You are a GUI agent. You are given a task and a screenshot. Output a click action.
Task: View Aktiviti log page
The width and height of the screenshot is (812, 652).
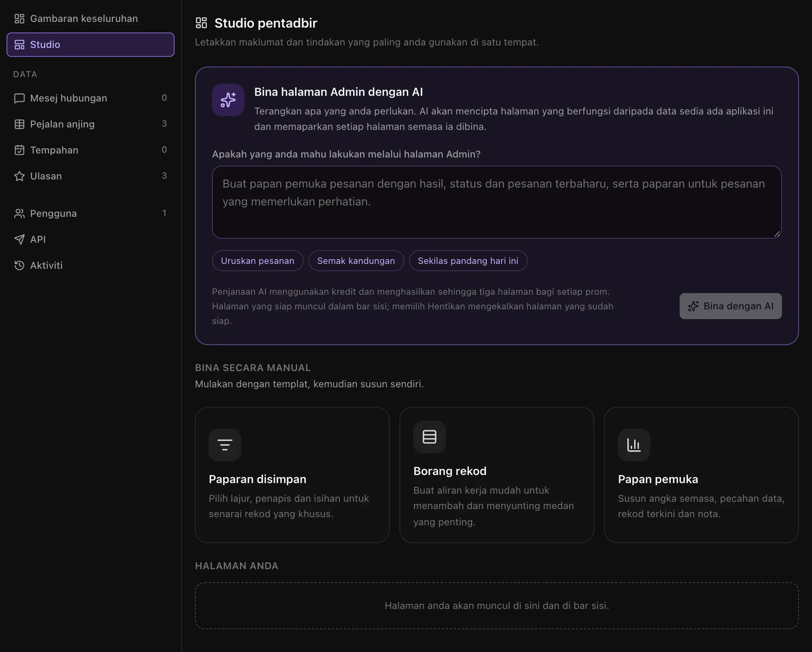(91, 266)
